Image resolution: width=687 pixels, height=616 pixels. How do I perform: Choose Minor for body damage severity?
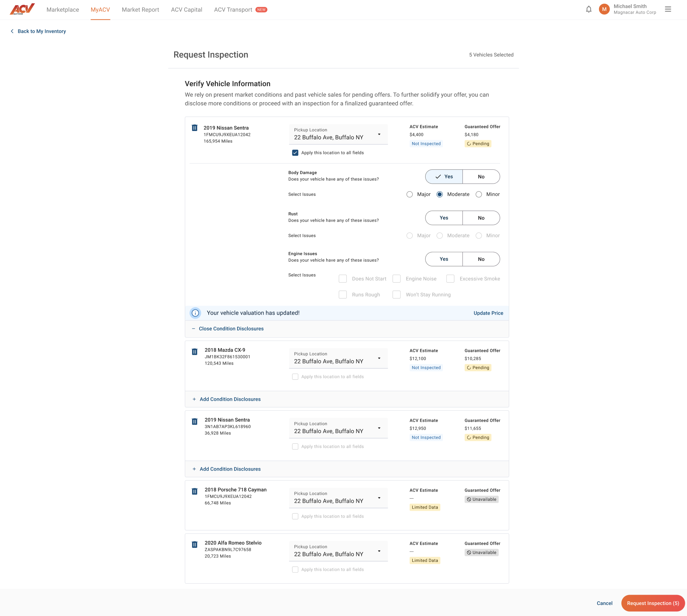click(x=479, y=195)
